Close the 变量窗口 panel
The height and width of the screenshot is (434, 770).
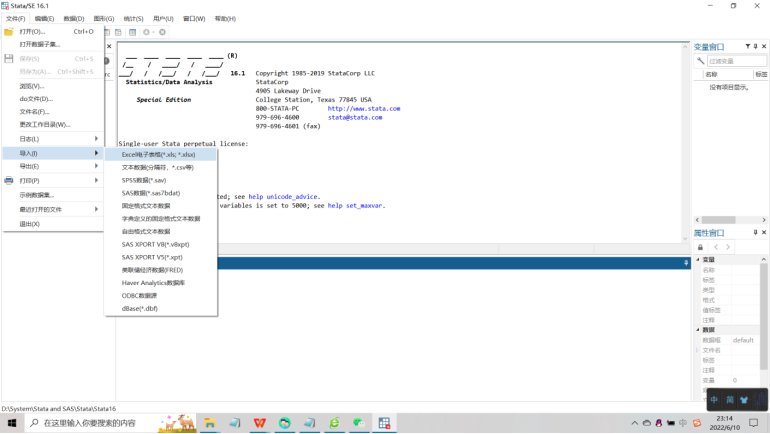tap(764, 46)
